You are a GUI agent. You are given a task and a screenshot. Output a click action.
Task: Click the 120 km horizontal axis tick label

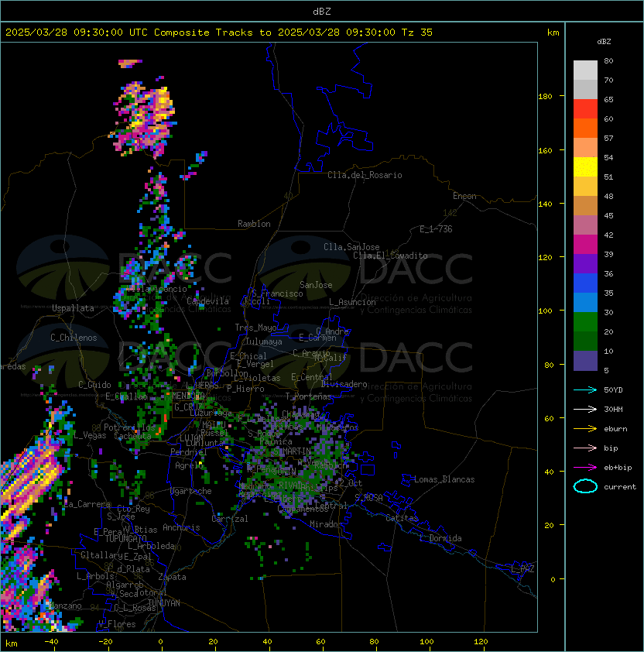(x=481, y=642)
